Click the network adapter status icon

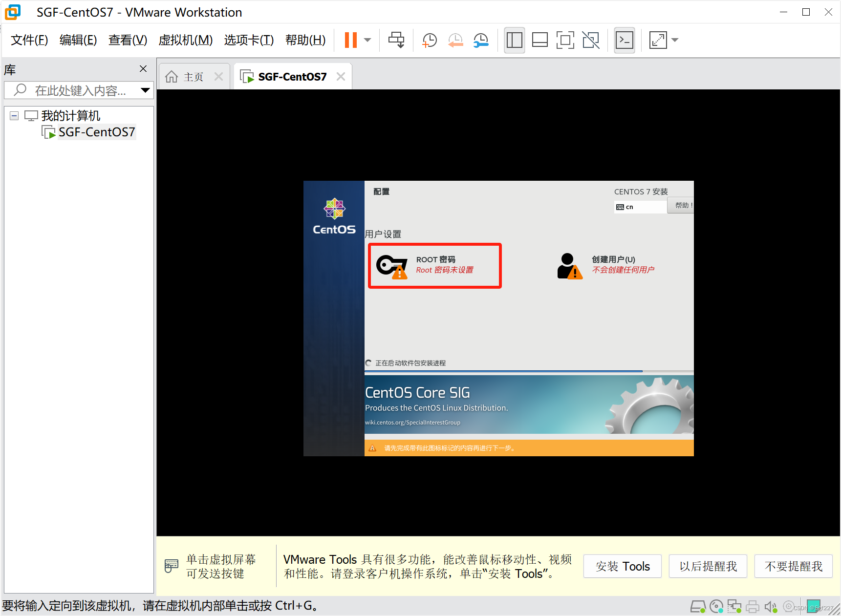(x=734, y=607)
